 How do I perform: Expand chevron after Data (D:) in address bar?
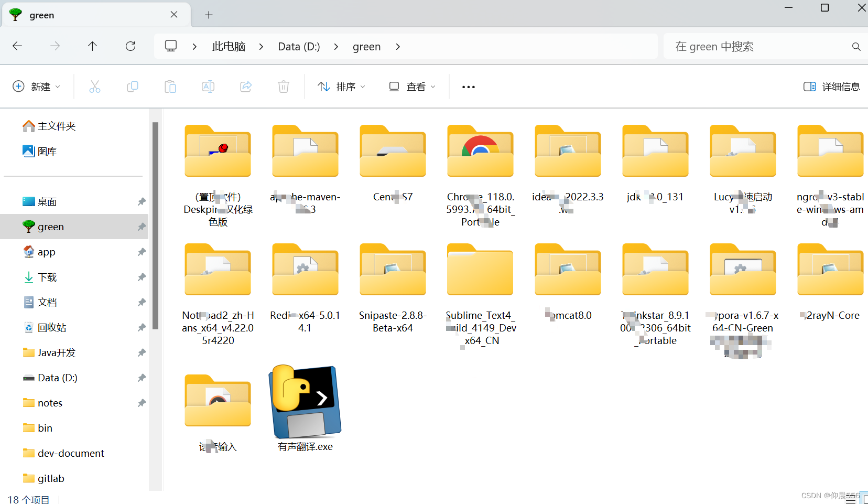[x=336, y=47]
